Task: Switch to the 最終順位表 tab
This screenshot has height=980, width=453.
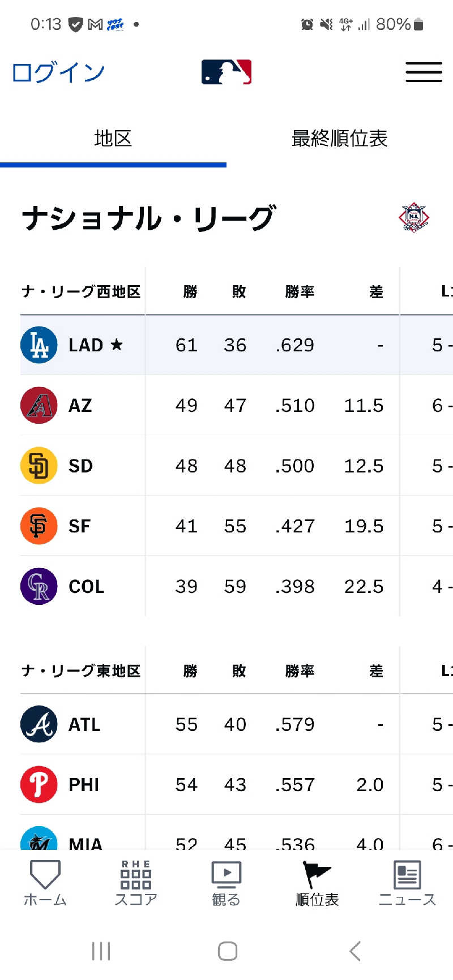Action: point(340,139)
